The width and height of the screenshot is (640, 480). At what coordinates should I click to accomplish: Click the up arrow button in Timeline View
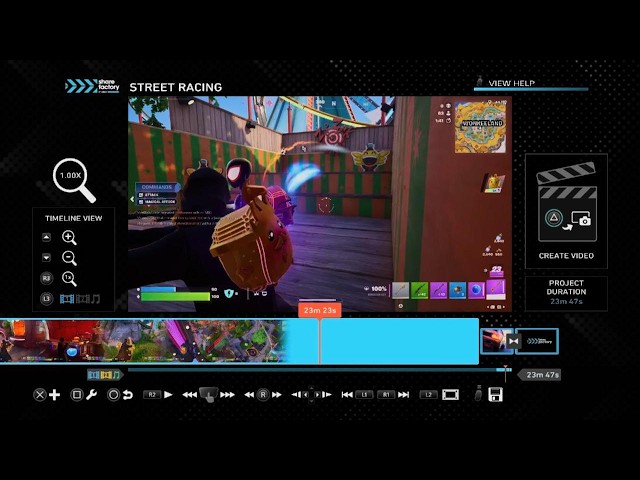(x=47, y=237)
